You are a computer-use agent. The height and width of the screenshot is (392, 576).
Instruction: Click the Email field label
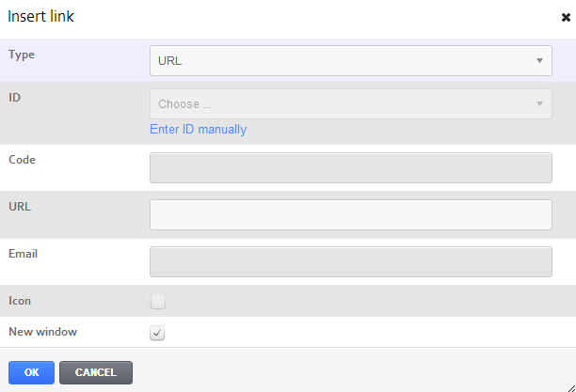click(24, 254)
